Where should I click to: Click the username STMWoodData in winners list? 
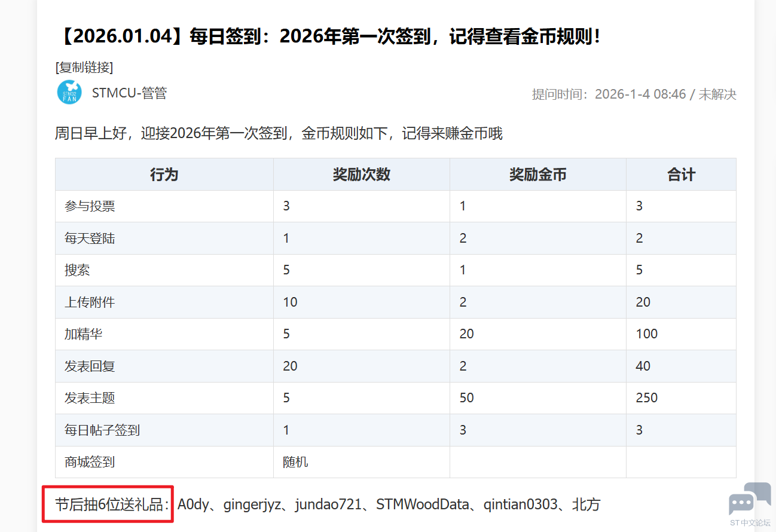(x=422, y=505)
